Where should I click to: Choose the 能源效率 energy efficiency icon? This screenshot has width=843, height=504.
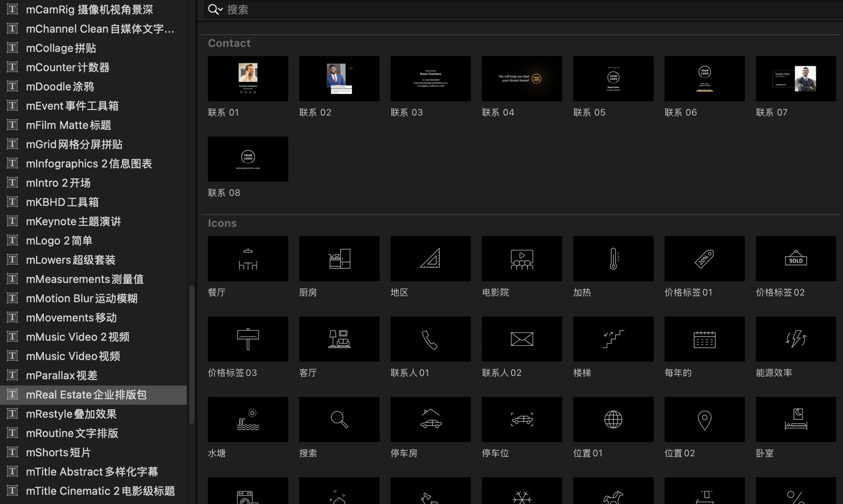pyautogui.click(x=796, y=339)
